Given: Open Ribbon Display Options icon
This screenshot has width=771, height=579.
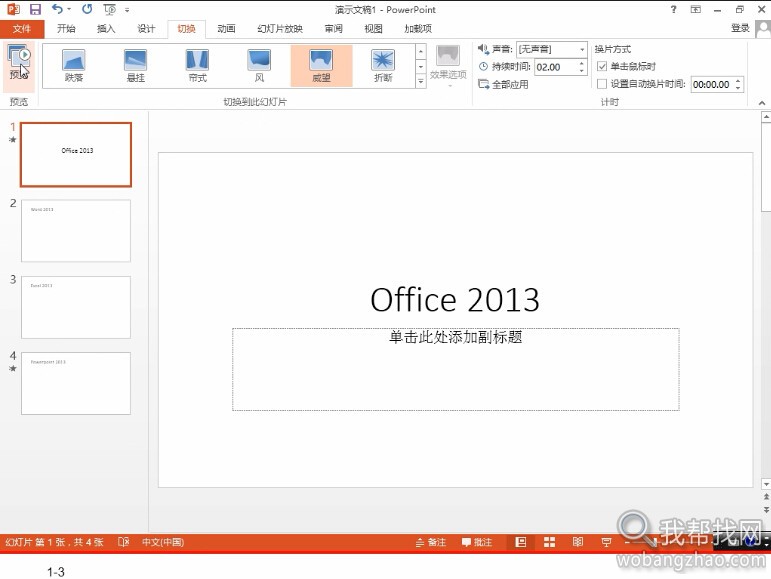Looking at the screenshot, I should (x=695, y=9).
